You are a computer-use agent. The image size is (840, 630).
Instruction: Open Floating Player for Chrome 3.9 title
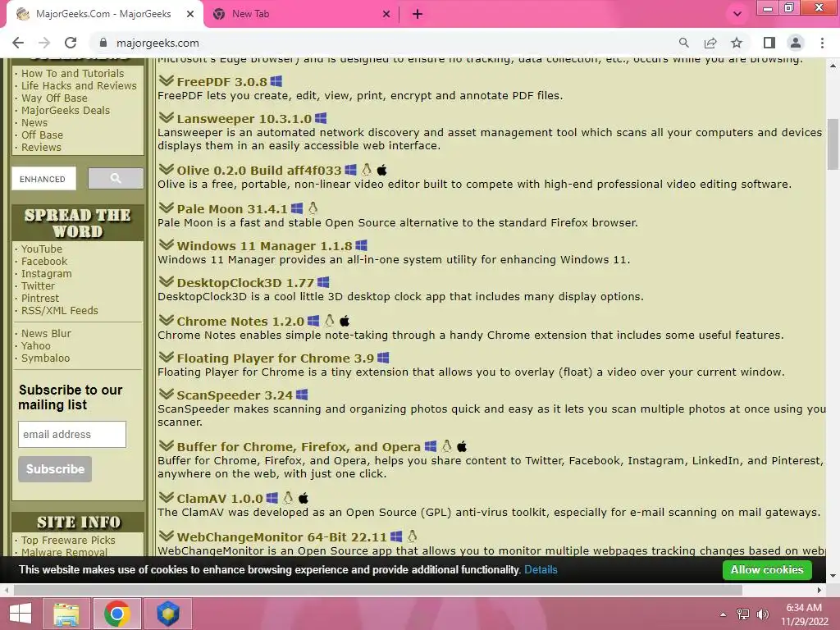(x=276, y=358)
